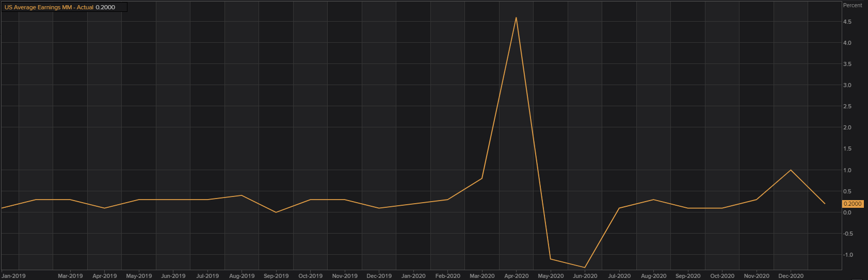This screenshot has width=868, height=280.
Task: Click the Nov-2020 date label
Action: pyautogui.click(x=756, y=276)
